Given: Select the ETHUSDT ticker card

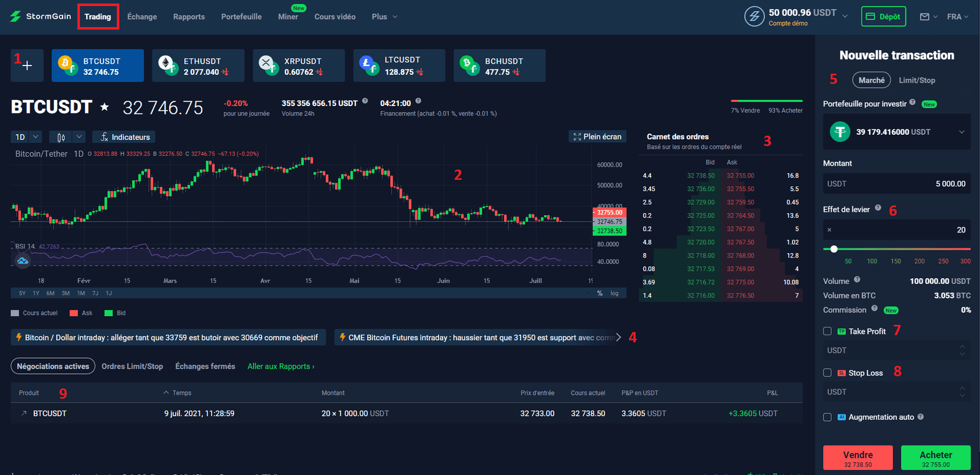Looking at the screenshot, I should click(198, 66).
